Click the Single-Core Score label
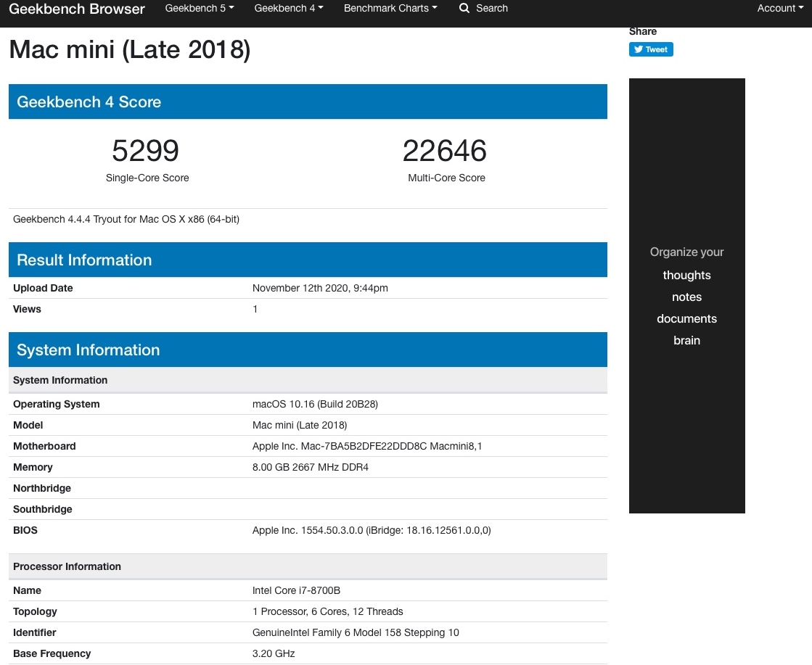The width and height of the screenshot is (812, 665). pos(147,178)
